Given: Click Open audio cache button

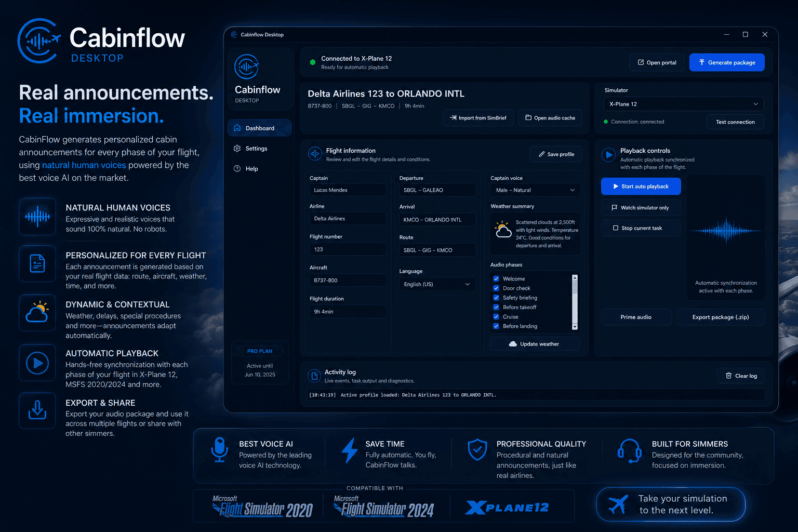Looking at the screenshot, I should point(550,118).
